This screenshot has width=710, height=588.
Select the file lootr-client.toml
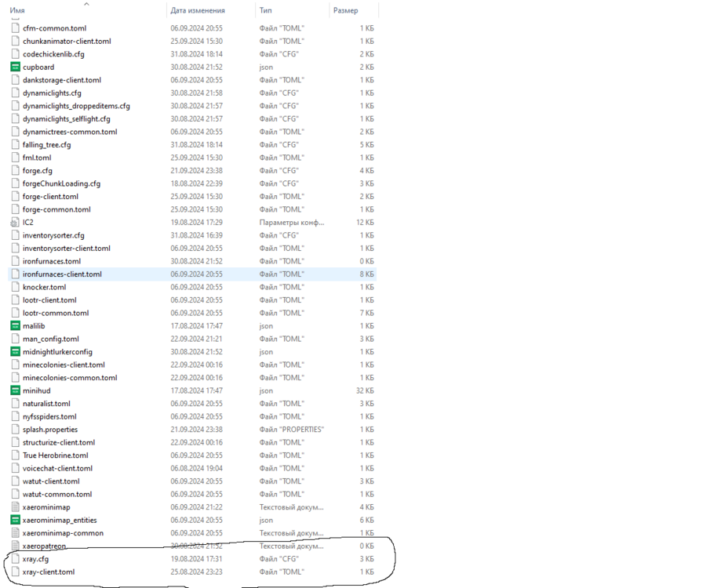point(49,300)
